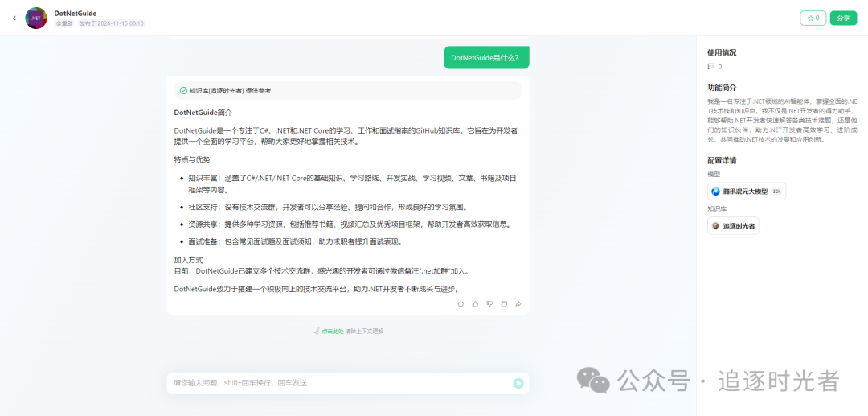Click the DotNetGuide简介 heading in the reply
The height and width of the screenshot is (416, 868).
point(203,113)
